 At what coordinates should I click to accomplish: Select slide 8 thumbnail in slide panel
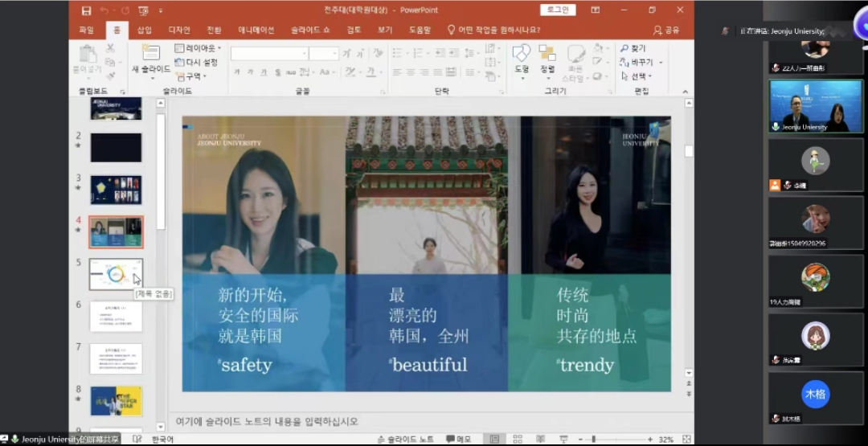[116, 400]
